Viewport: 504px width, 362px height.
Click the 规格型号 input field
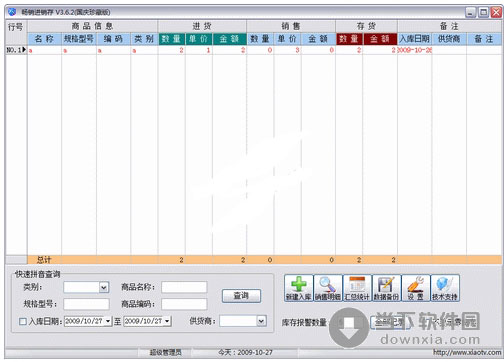click(86, 304)
